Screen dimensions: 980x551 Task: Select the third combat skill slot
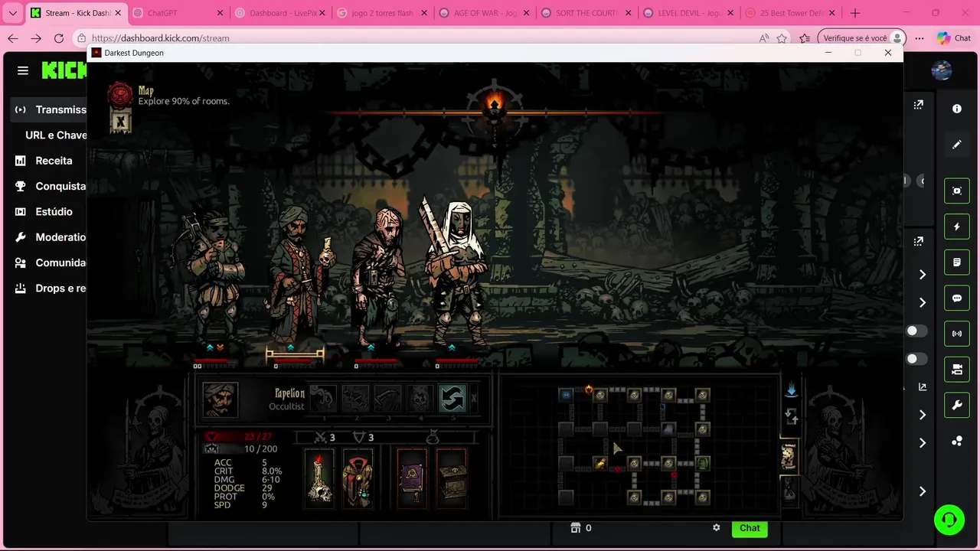point(387,399)
